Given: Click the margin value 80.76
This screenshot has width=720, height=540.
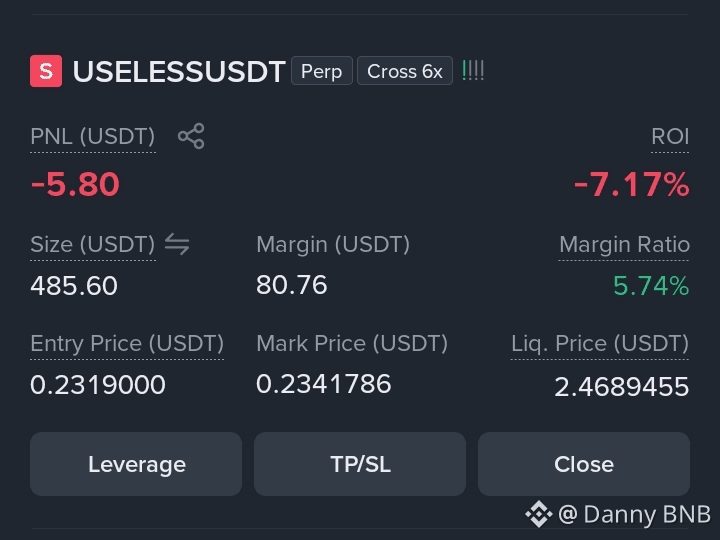Looking at the screenshot, I should [292, 285].
